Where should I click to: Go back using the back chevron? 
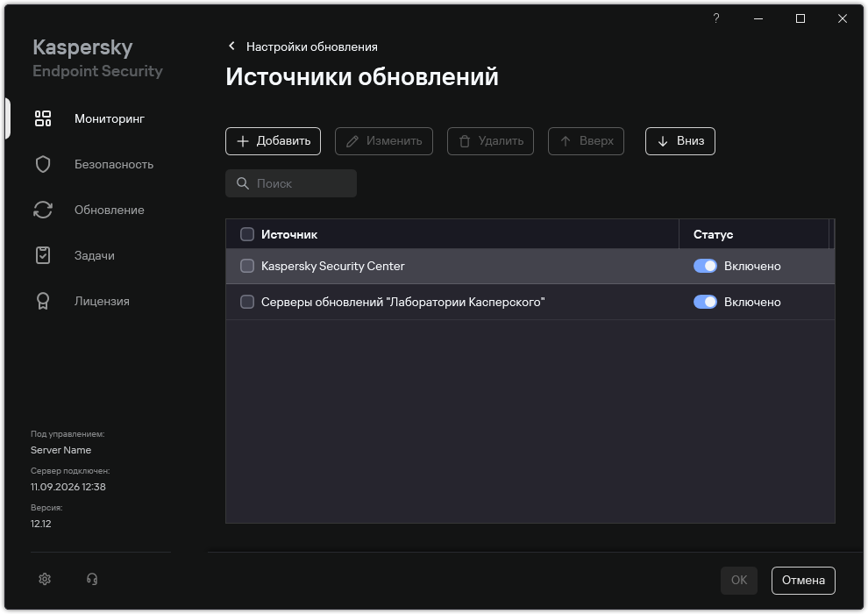click(x=232, y=46)
